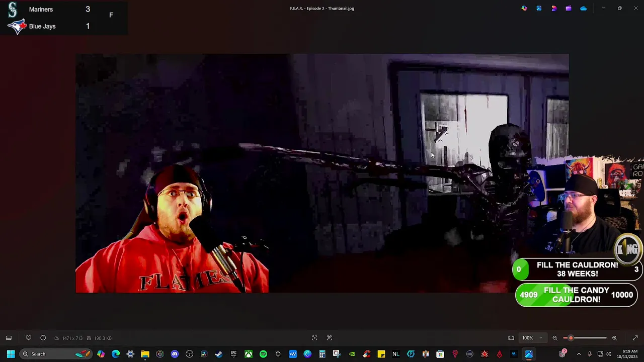Expand the hidden system tray icons chevron

[x=579, y=354]
